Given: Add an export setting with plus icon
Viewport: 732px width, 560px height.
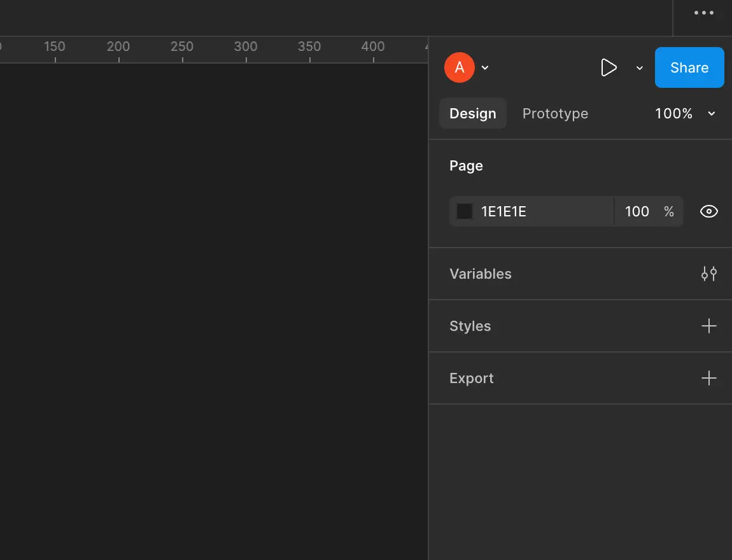Looking at the screenshot, I should pyautogui.click(x=708, y=378).
